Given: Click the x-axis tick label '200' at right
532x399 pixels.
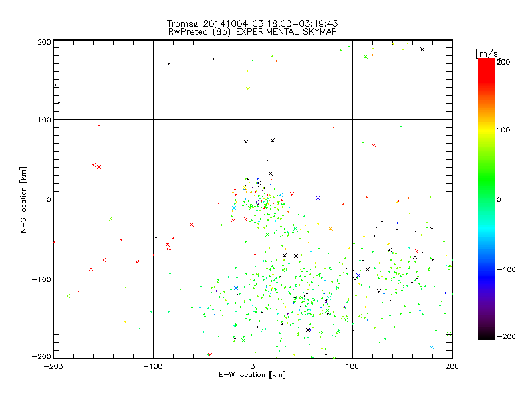Looking at the screenshot, I should pyautogui.click(x=452, y=366).
